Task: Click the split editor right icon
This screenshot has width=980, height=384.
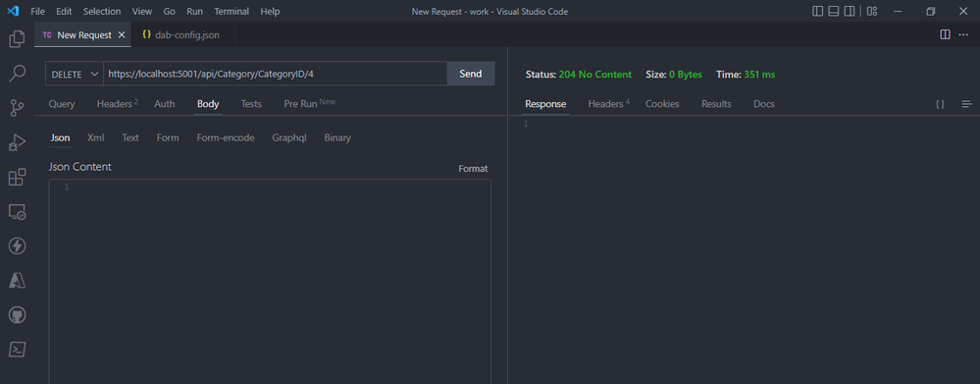Action: coord(945,35)
